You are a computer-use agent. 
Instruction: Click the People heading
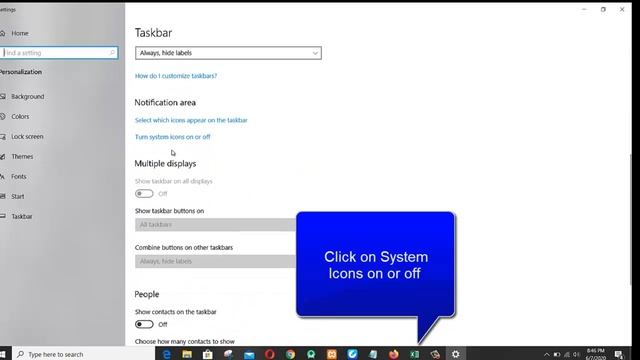click(x=147, y=294)
